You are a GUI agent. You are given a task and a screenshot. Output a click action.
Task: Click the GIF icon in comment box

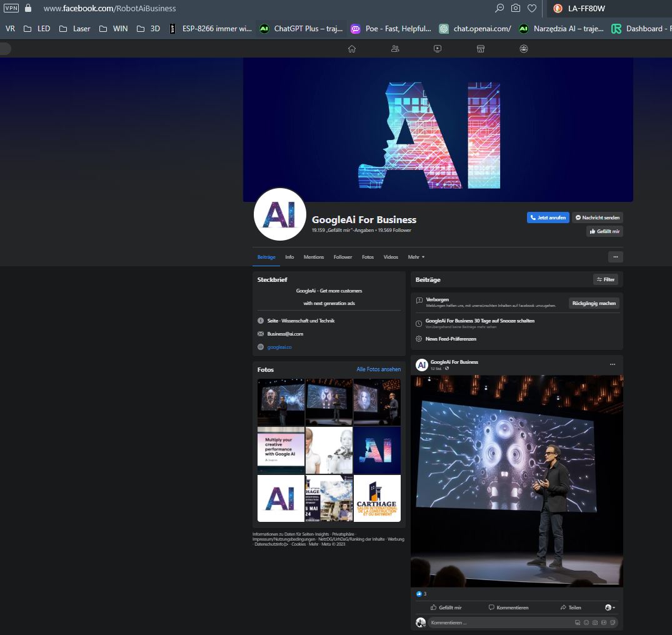(x=604, y=622)
